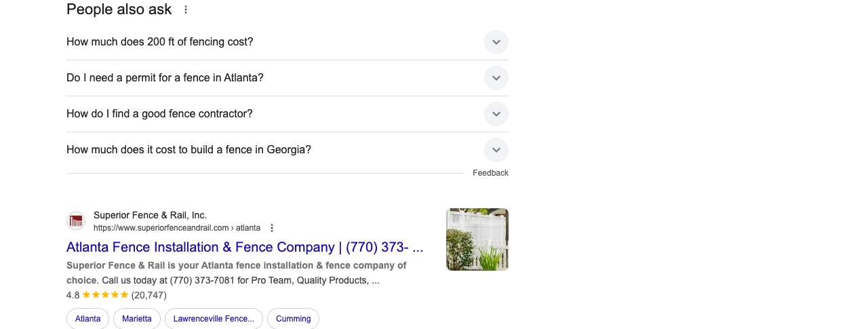This screenshot has width=868, height=329.
Task: Select the Cumming sitelink chip
Action: (x=293, y=319)
